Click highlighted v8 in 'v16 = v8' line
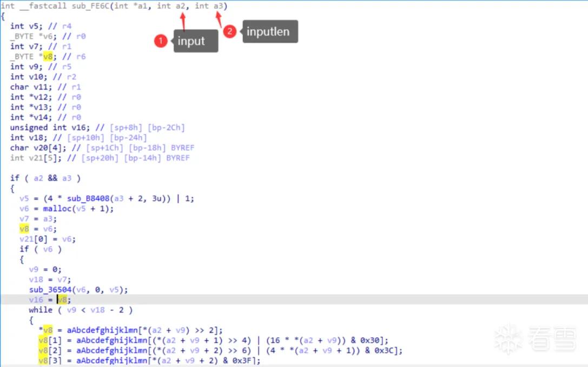The width and height of the screenshot is (588, 367). [62, 299]
